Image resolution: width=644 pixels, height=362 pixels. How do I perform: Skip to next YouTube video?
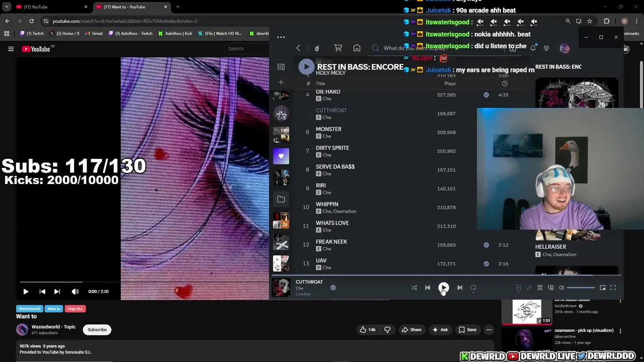[57, 292]
